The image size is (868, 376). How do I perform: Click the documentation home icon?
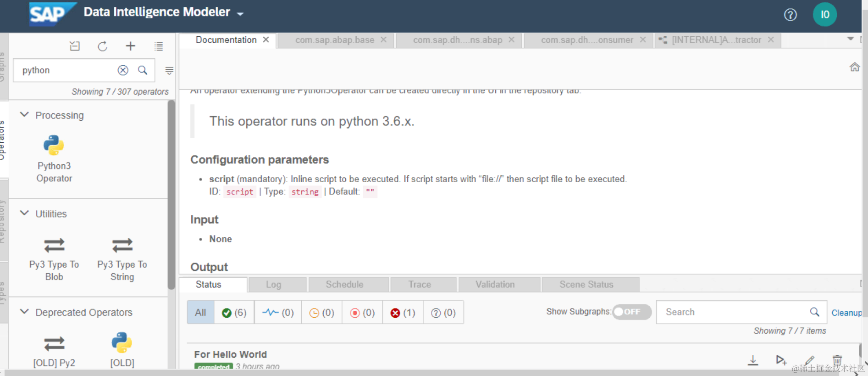tap(855, 67)
